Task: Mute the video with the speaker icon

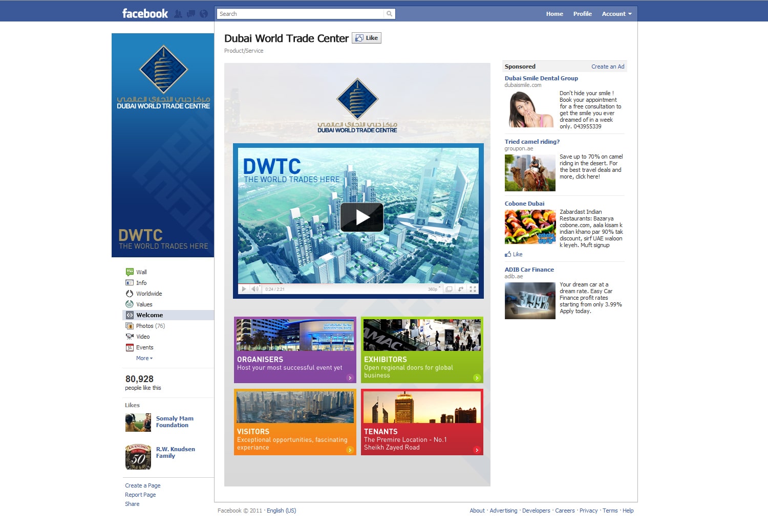Action: click(x=255, y=289)
